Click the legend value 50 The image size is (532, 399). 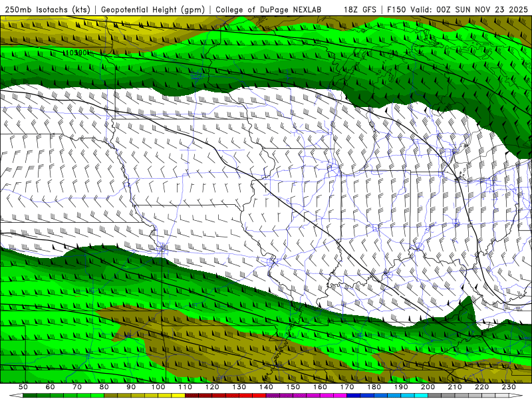[x=23, y=387]
